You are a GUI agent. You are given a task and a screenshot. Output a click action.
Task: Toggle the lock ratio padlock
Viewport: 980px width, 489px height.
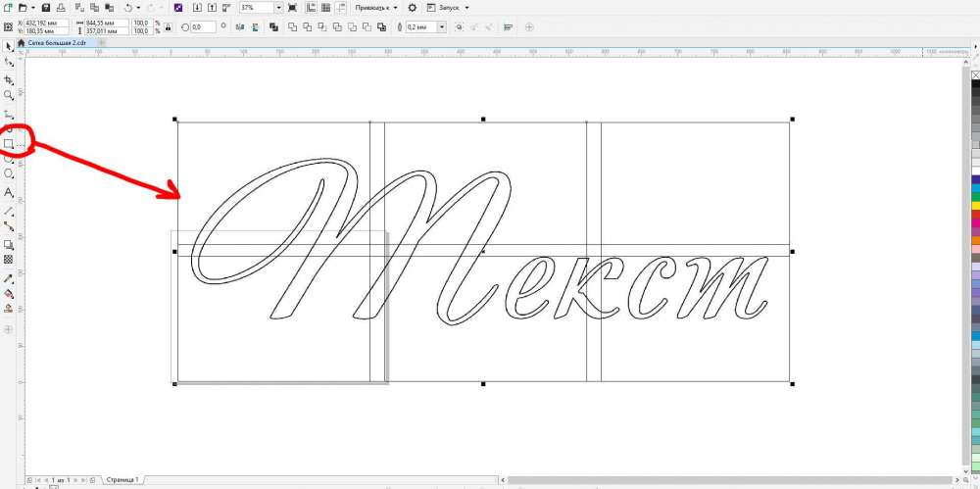(169, 26)
